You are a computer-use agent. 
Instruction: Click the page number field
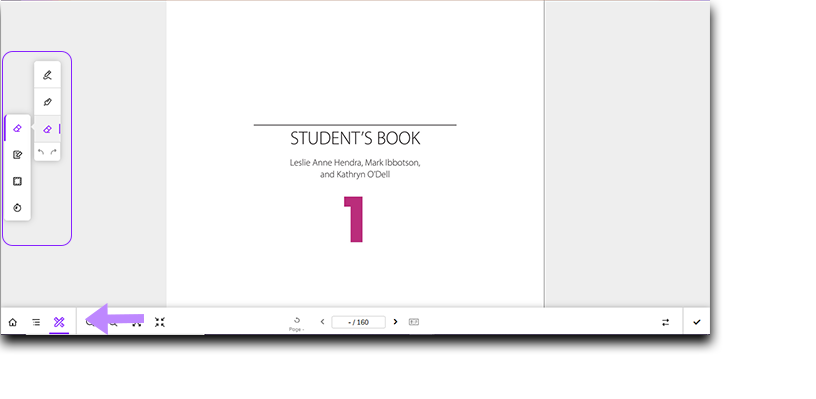click(359, 322)
